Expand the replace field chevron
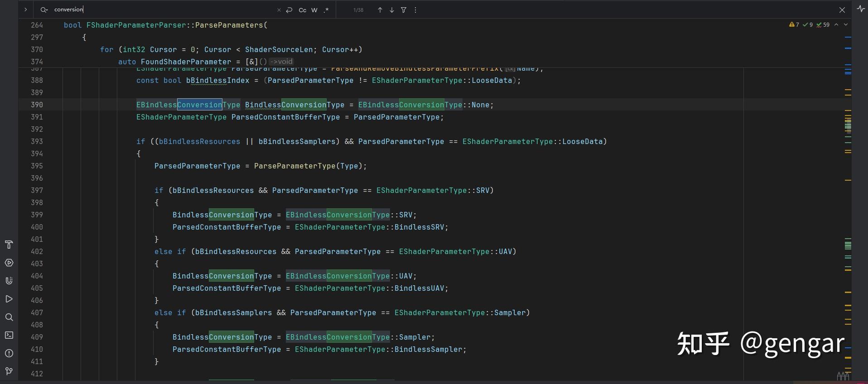This screenshot has width=868, height=384. [x=25, y=10]
